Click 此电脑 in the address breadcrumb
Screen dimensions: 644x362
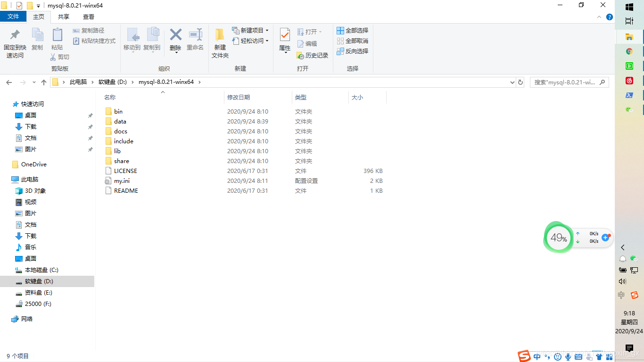(78, 82)
